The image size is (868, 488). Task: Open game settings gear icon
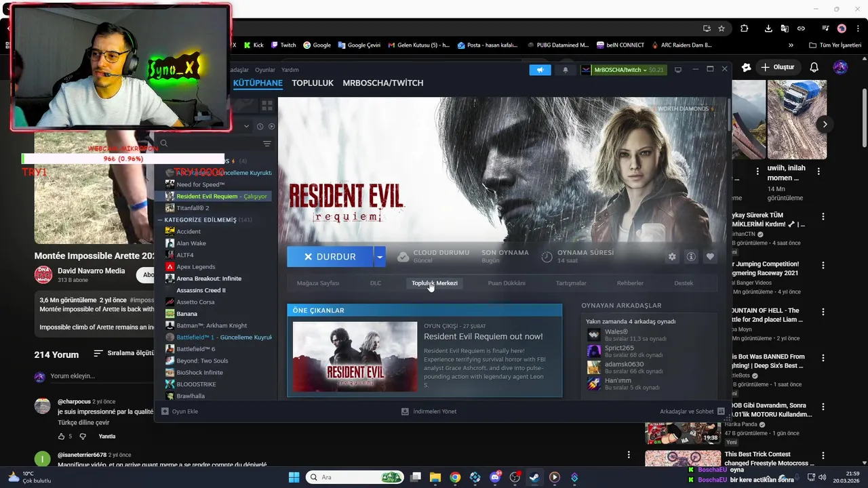click(672, 257)
